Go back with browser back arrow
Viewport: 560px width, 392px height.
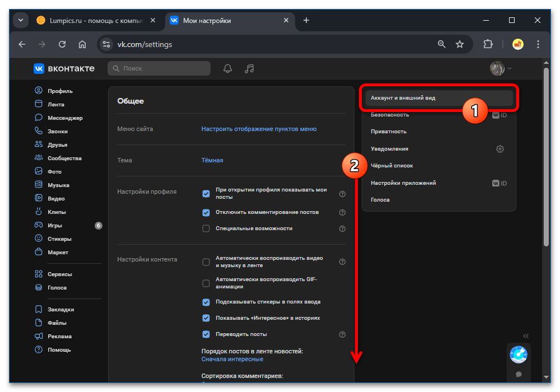pyautogui.click(x=22, y=44)
